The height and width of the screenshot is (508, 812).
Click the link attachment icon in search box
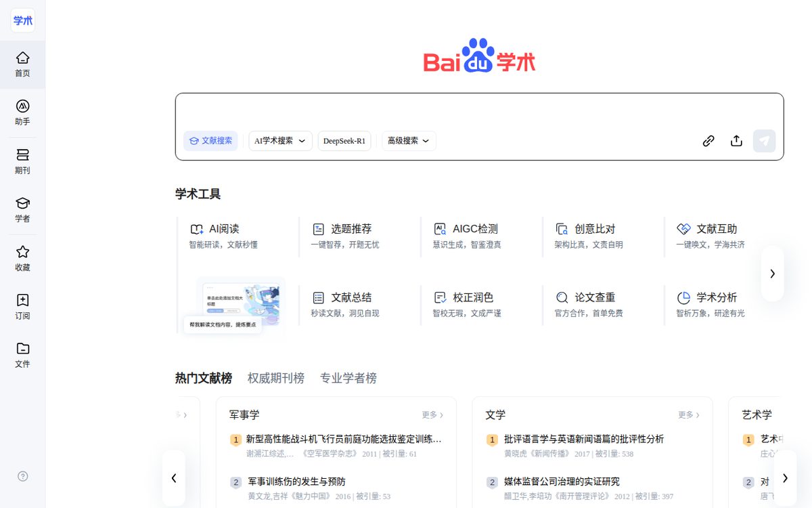(708, 141)
